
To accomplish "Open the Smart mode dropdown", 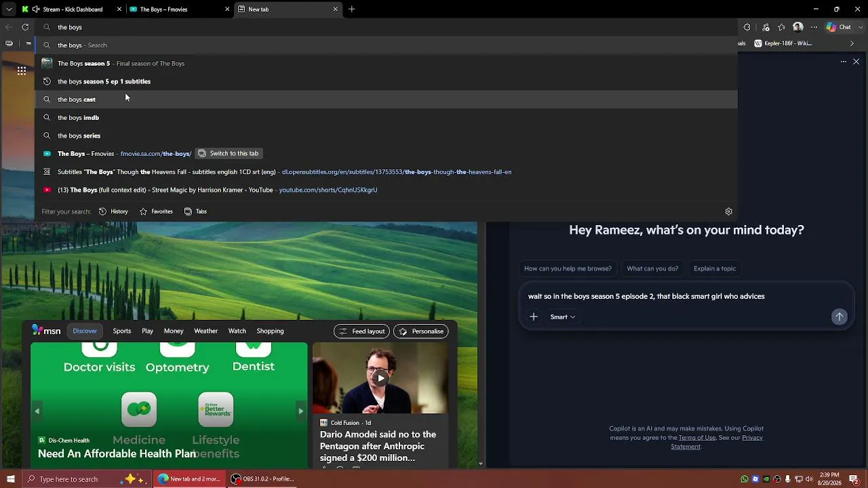I will pos(563,317).
